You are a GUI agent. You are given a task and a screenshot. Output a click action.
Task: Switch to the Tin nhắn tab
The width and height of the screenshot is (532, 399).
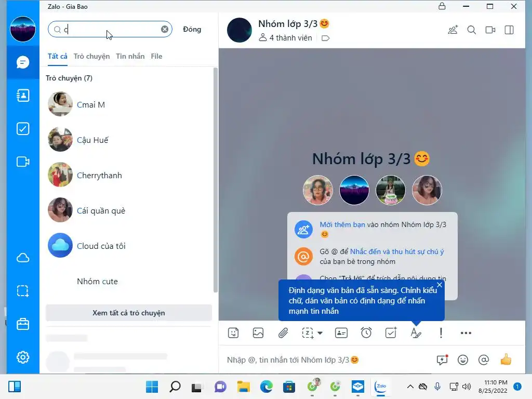(x=130, y=56)
